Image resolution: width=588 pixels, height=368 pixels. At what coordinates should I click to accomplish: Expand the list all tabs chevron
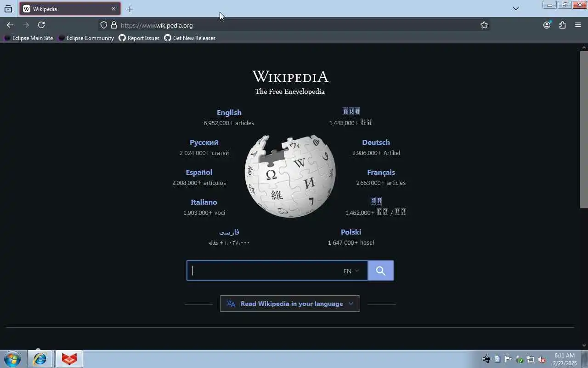point(516,9)
